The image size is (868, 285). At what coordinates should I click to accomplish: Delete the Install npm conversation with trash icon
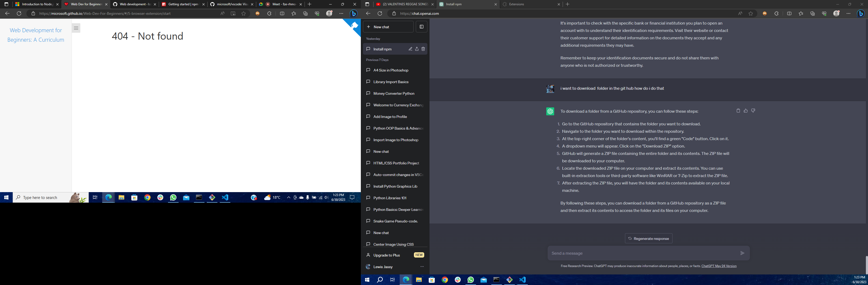(423, 49)
